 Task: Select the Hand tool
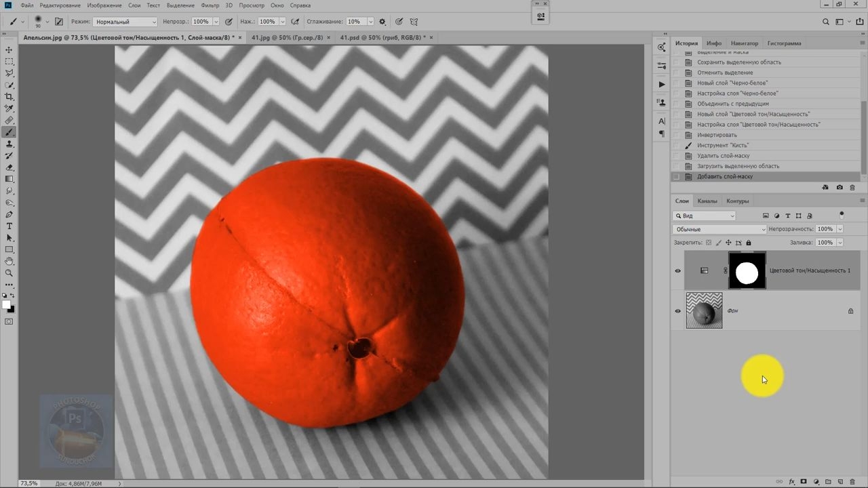(x=9, y=261)
